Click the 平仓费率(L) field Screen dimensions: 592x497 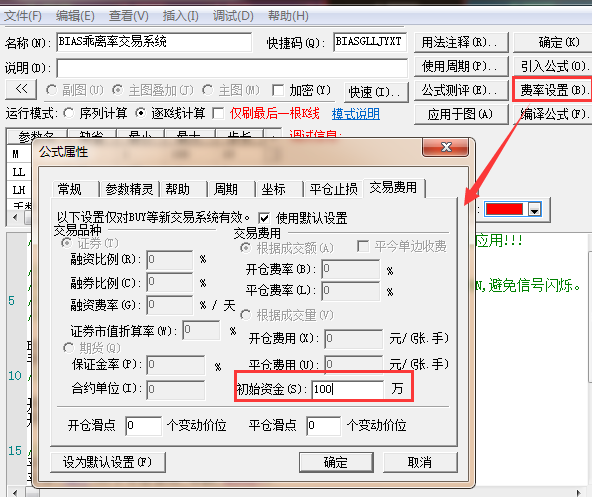pyautogui.click(x=351, y=290)
